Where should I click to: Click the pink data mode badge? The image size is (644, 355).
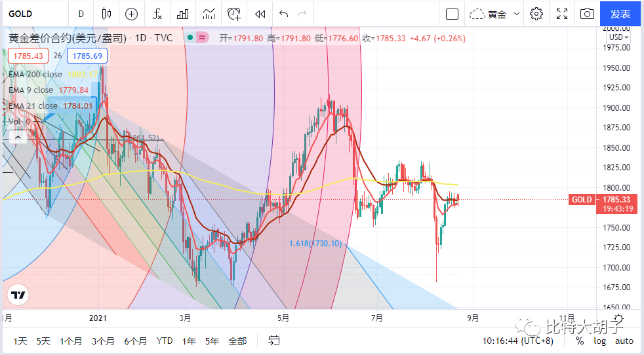202,38
